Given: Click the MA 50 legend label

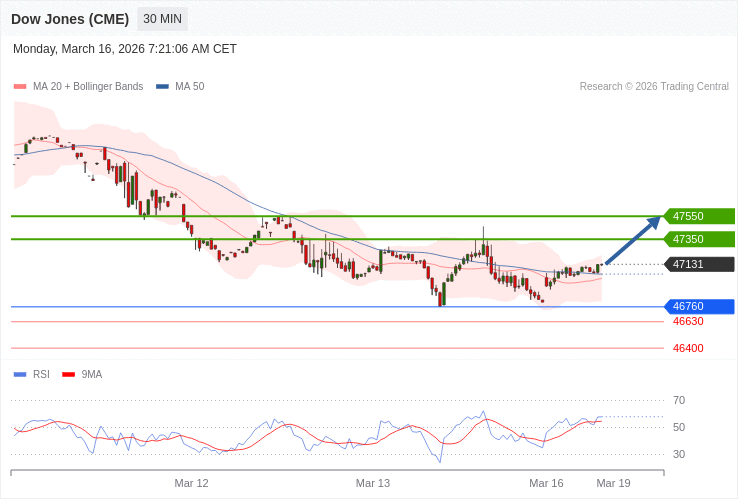Looking at the screenshot, I should 190,87.
